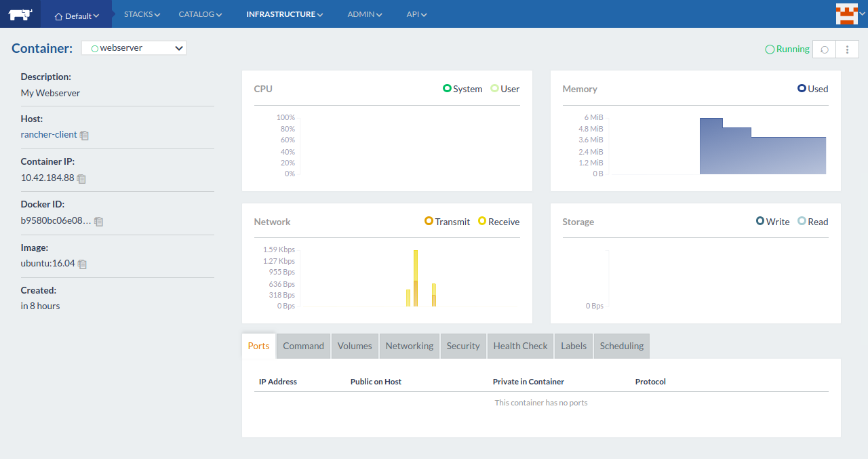Click the Public on Host column header
Screen dimensions: 868x459
click(376, 382)
